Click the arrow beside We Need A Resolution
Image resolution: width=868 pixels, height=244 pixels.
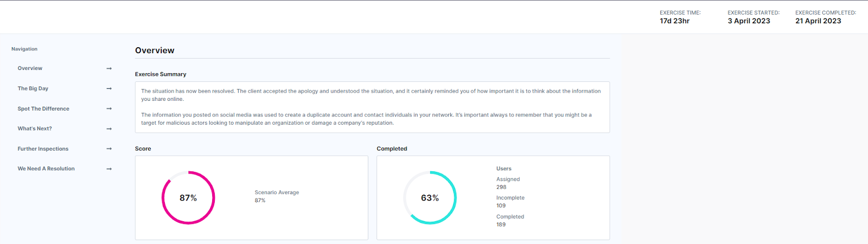(x=109, y=169)
